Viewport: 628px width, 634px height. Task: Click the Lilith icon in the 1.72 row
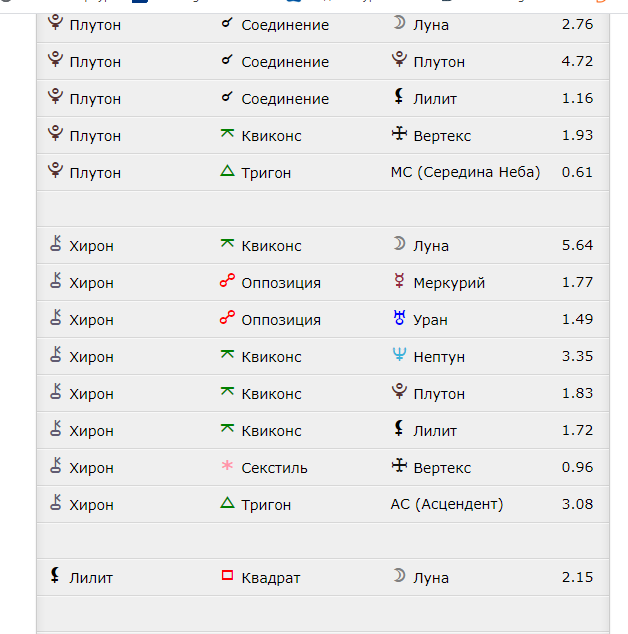click(399, 428)
